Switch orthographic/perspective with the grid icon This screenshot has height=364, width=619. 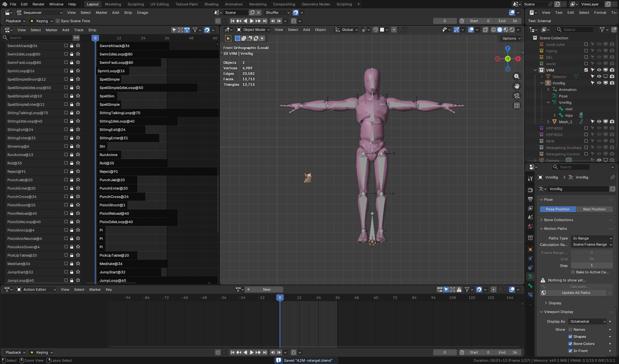(x=517, y=105)
